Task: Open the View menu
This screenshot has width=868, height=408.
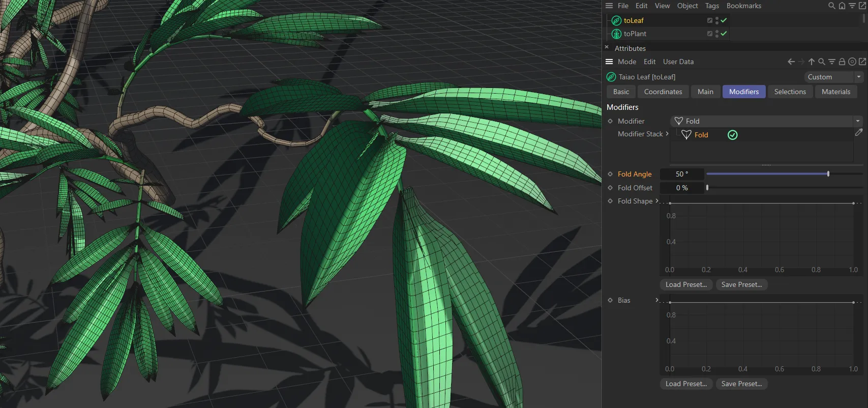Action: pyautogui.click(x=662, y=6)
